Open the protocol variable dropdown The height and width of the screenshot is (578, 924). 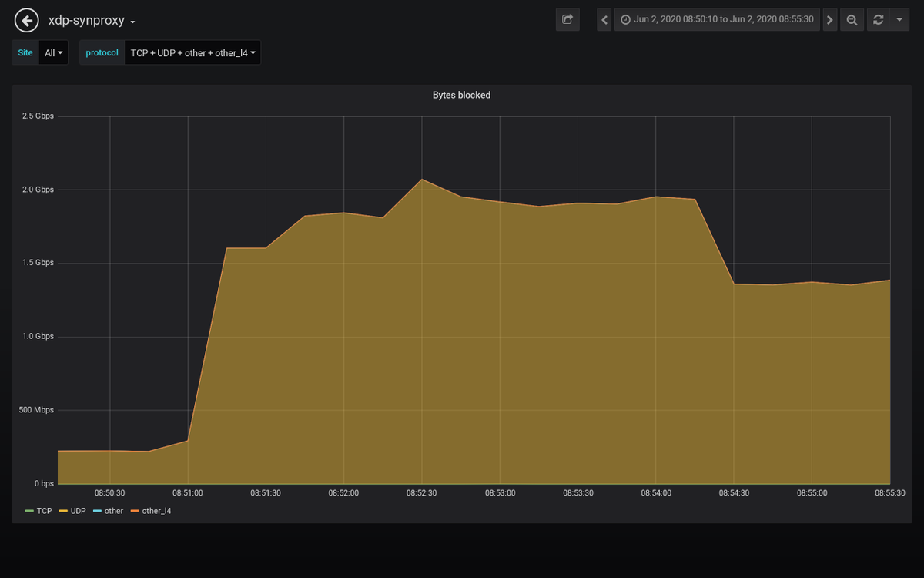pos(192,53)
